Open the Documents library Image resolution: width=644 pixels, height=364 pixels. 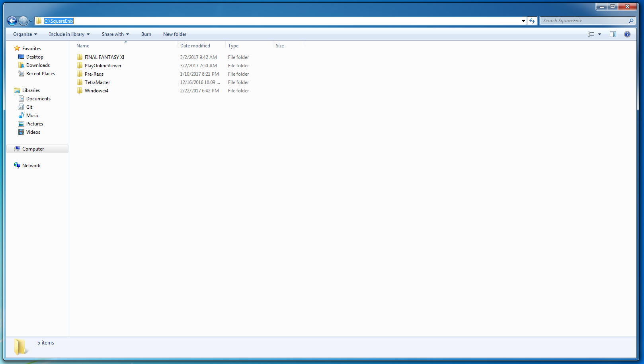click(x=38, y=99)
